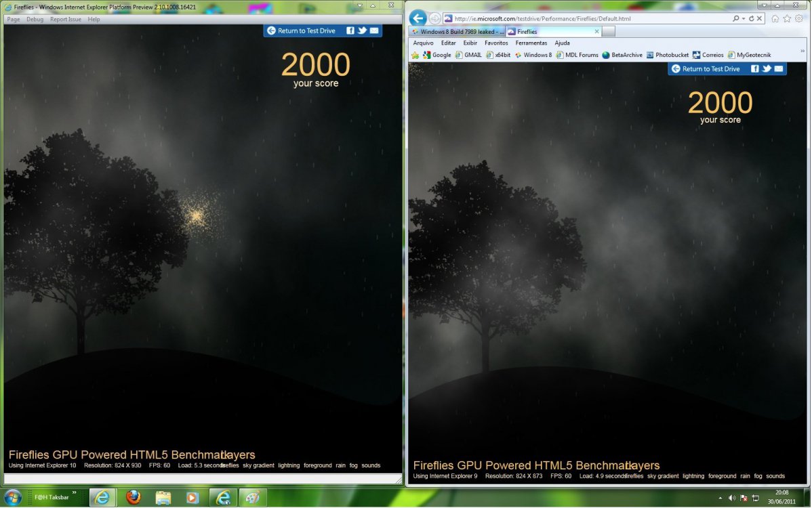Open the IE9 Home icon
Screen dimensions: 812x508
click(x=775, y=18)
